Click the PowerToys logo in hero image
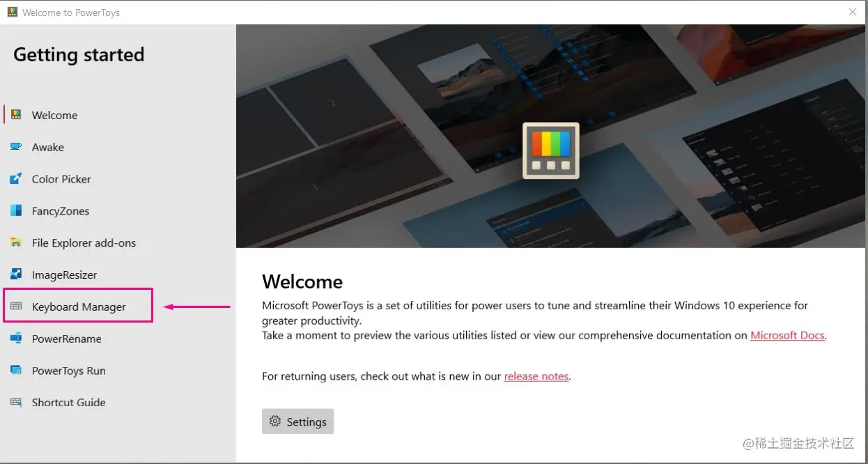This screenshot has width=868, height=464. 551,150
